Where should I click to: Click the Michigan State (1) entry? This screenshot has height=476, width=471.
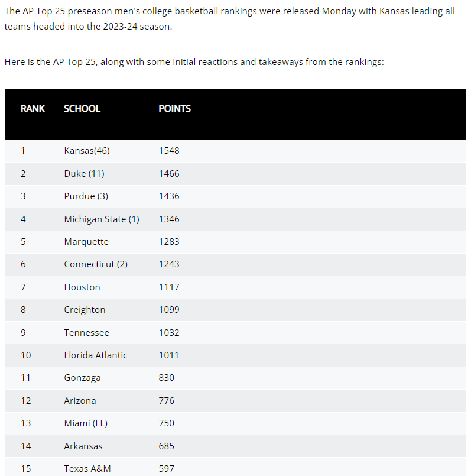click(102, 219)
